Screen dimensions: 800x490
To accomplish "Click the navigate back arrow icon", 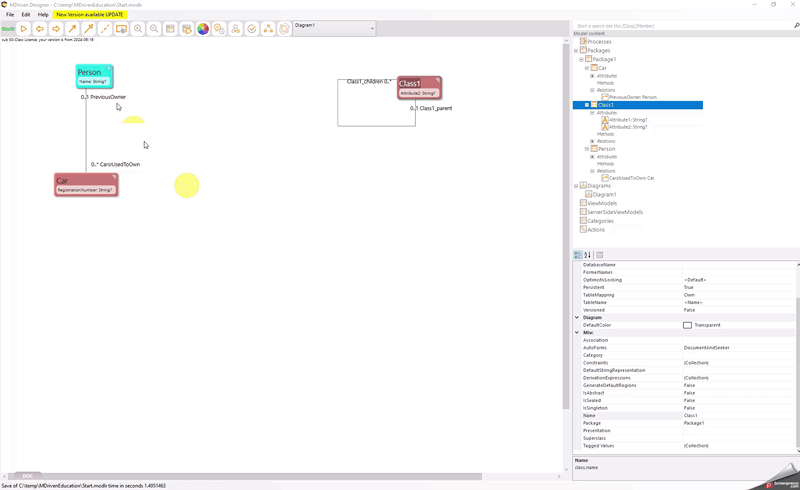I will click(40, 29).
